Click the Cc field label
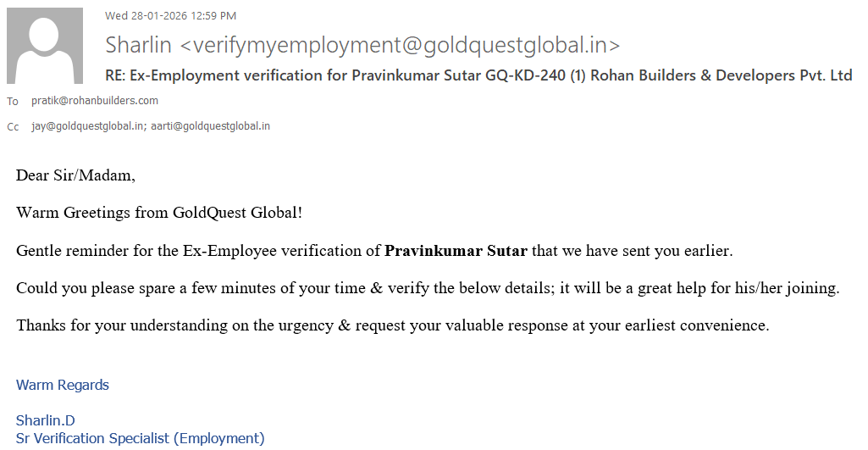 [x=13, y=127]
